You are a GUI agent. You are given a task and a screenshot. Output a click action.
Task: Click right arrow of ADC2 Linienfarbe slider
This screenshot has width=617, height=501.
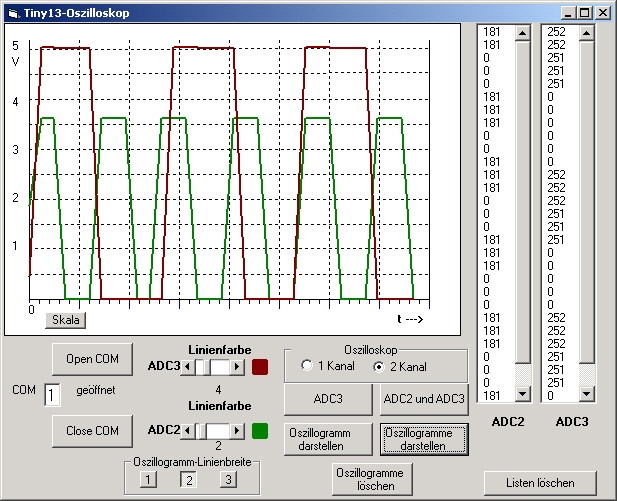coord(237,431)
